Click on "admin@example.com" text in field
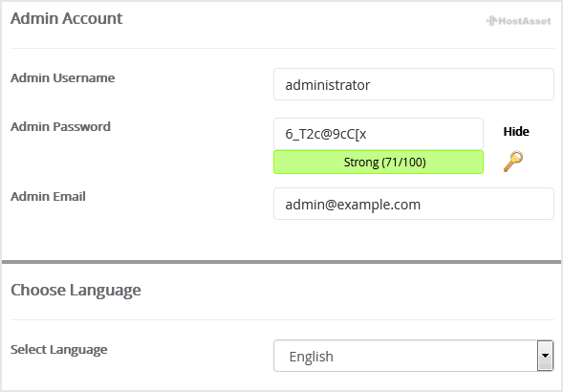Screen dimensions: 563x392 click(353, 205)
